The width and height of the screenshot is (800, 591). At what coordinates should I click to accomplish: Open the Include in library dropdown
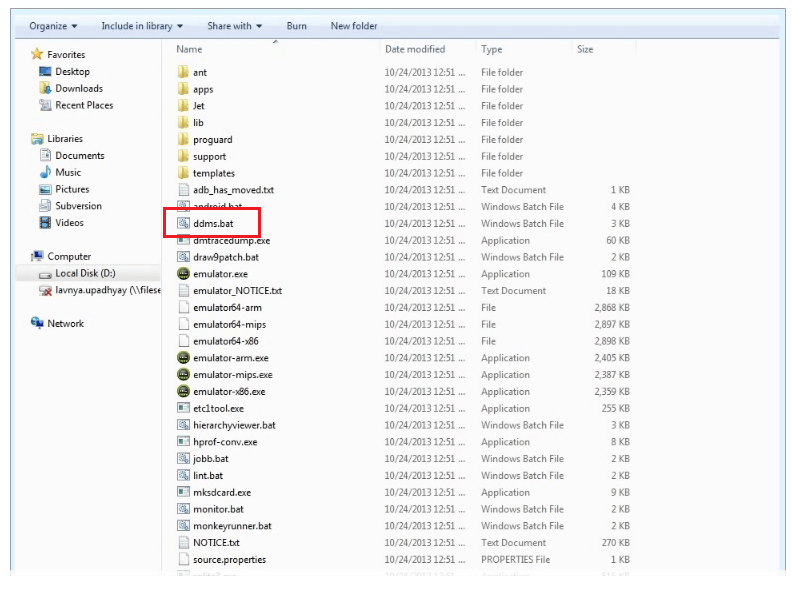click(x=142, y=26)
